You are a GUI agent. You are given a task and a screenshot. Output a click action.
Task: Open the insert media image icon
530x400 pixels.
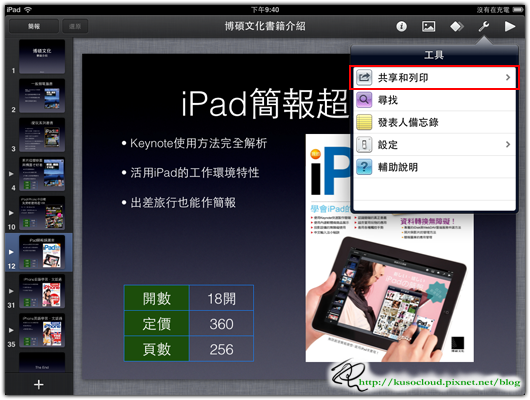pyautogui.click(x=428, y=26)
